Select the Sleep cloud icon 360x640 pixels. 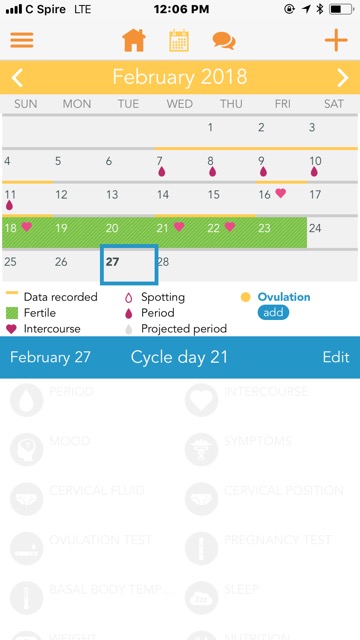(x=201, y=598)
